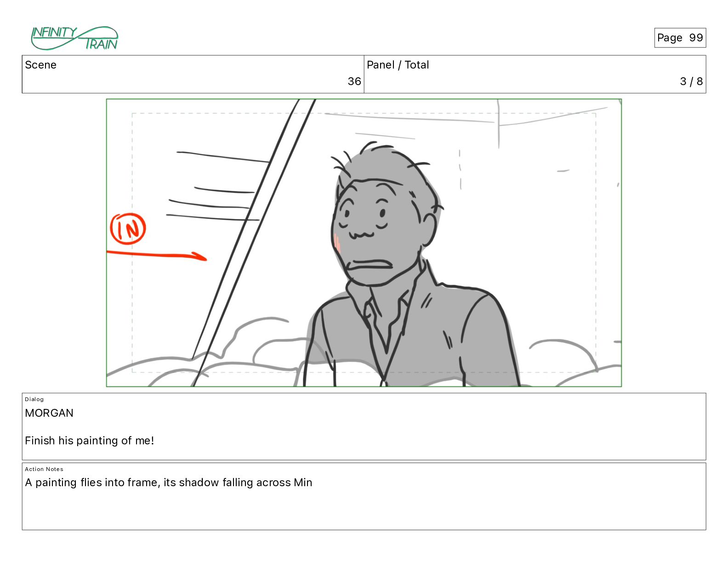Image resolution: width=728 pixels, height=563 pixels.
Task: Click the MORGAN character name
Action: pyautogui.click(x=49, y=413)
